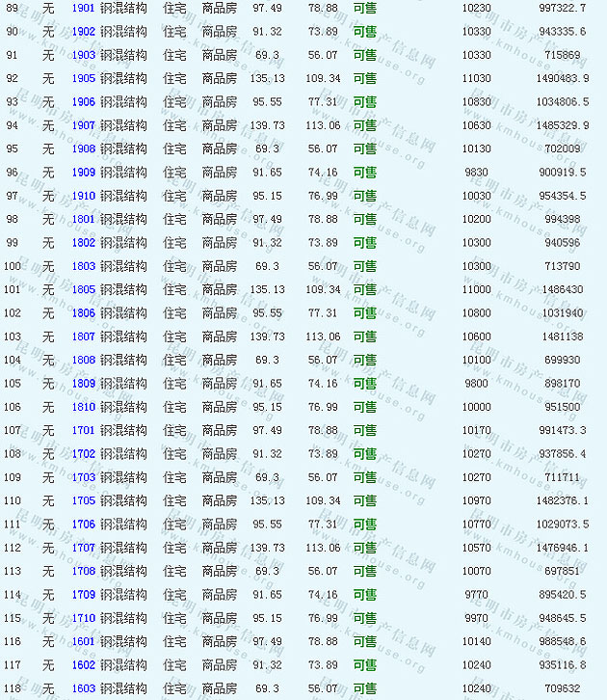Open room 1806 listing
Viewport: 607px width, 700px height.
pos(84,313)
